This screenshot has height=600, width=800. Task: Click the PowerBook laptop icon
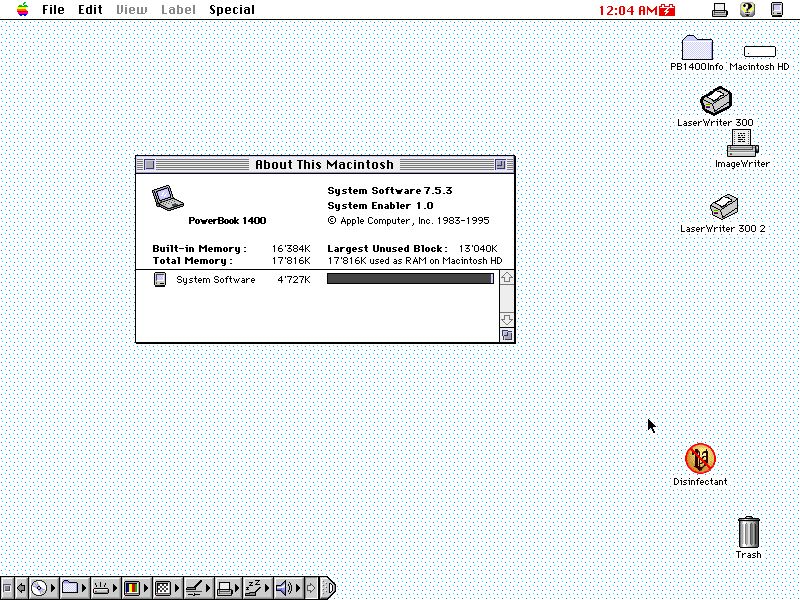[x=167, y=198]
